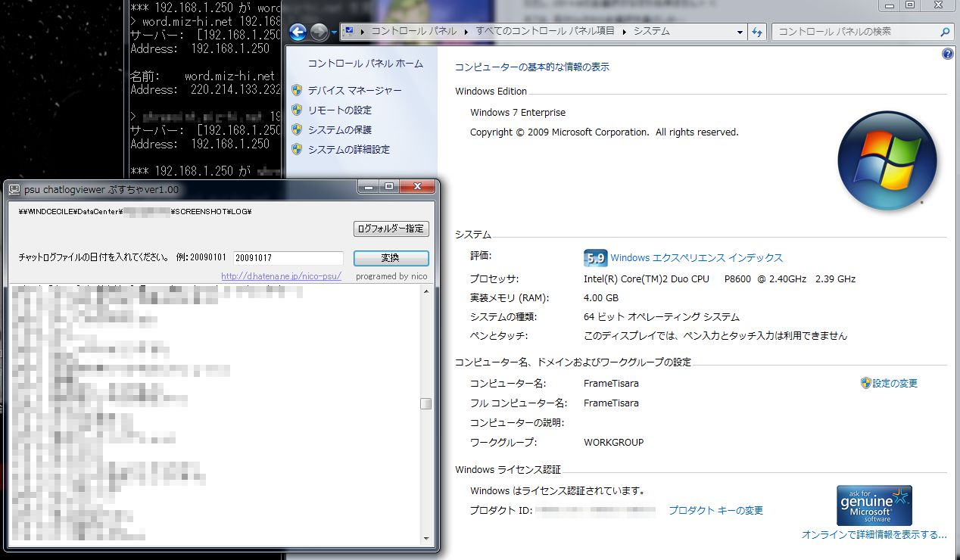Open recent pages dropdown beside Forward arrow
Screen dimensions: 960x560
tap(334, 33)
